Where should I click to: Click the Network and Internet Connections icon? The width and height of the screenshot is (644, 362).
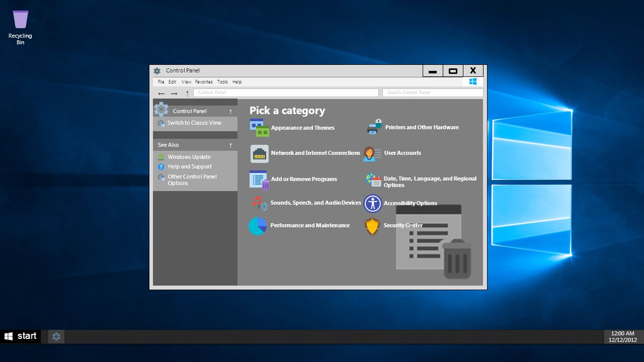pyautogui.click(x=260, y=153)
